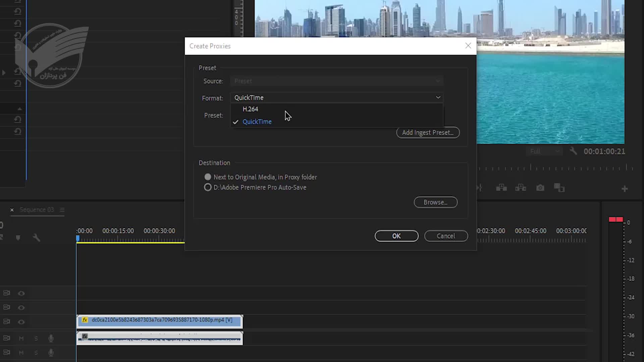Click the timeline display settings wrench
644x362 pixels.
(x=36, y=238)
